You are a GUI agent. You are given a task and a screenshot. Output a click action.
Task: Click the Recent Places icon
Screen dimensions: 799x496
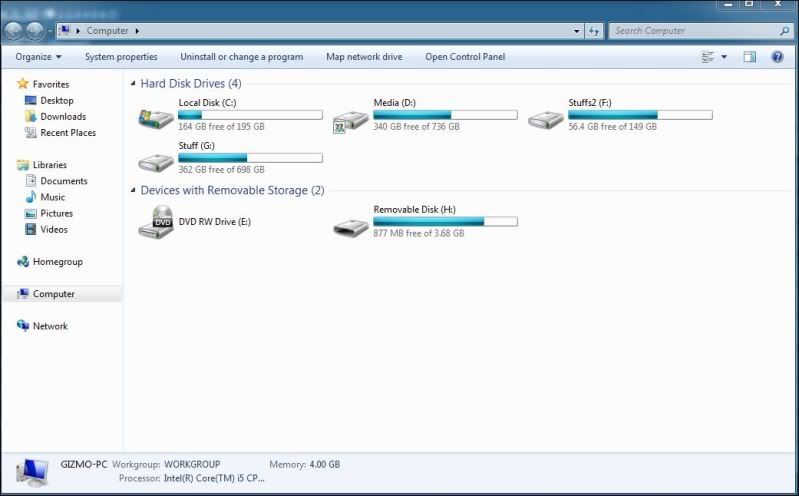pos(31,133)
